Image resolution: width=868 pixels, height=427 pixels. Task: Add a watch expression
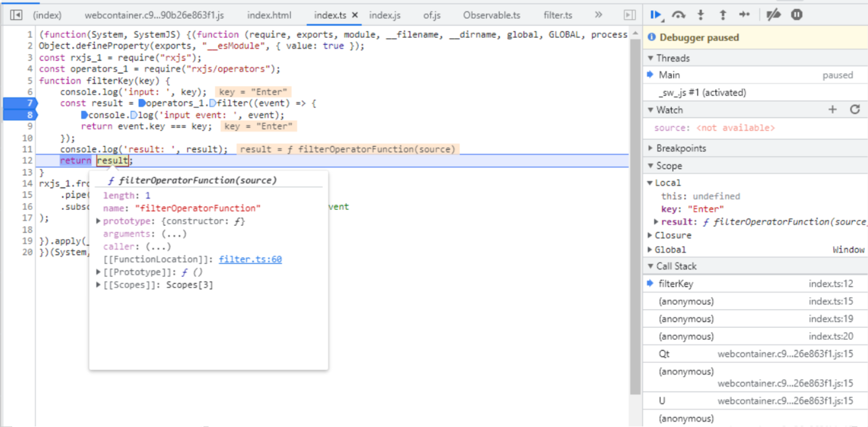[832, 110]
